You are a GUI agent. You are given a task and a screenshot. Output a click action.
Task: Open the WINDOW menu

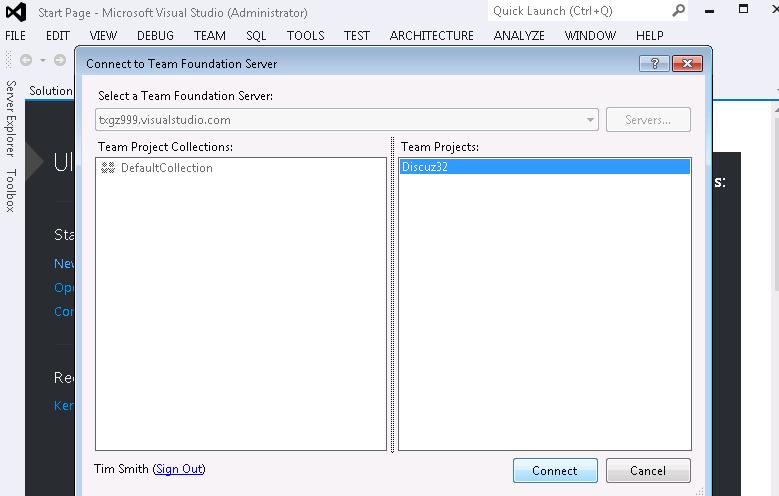(x=590, y=36)
